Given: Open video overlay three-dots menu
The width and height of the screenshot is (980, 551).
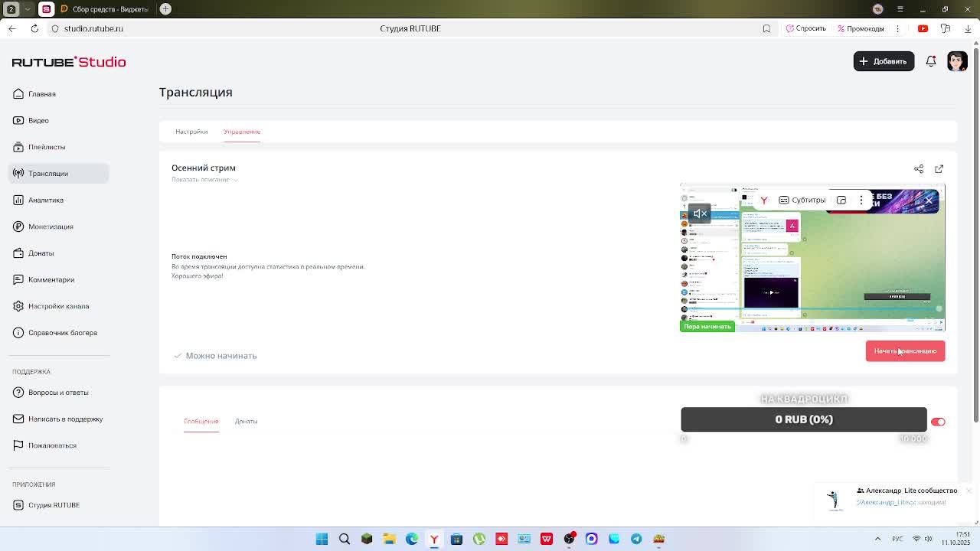Looking at the screenshot, I should point(861,201).
